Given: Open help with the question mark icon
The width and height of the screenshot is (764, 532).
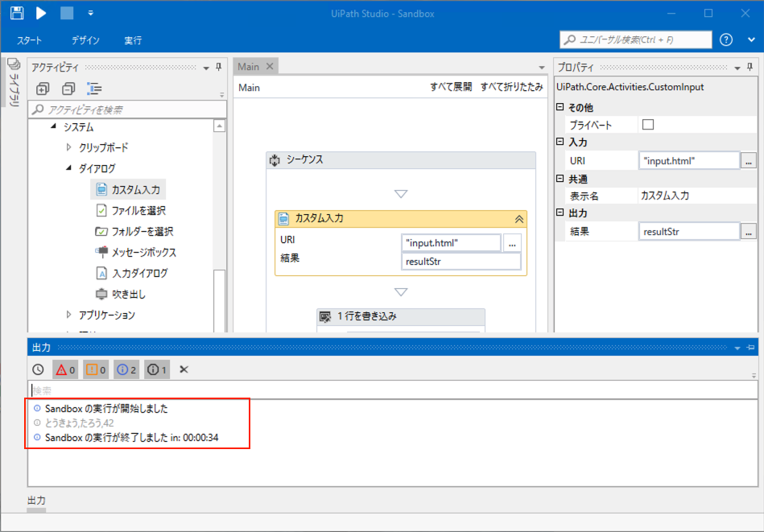Looking at the screenshot, I should click(726, 40).
